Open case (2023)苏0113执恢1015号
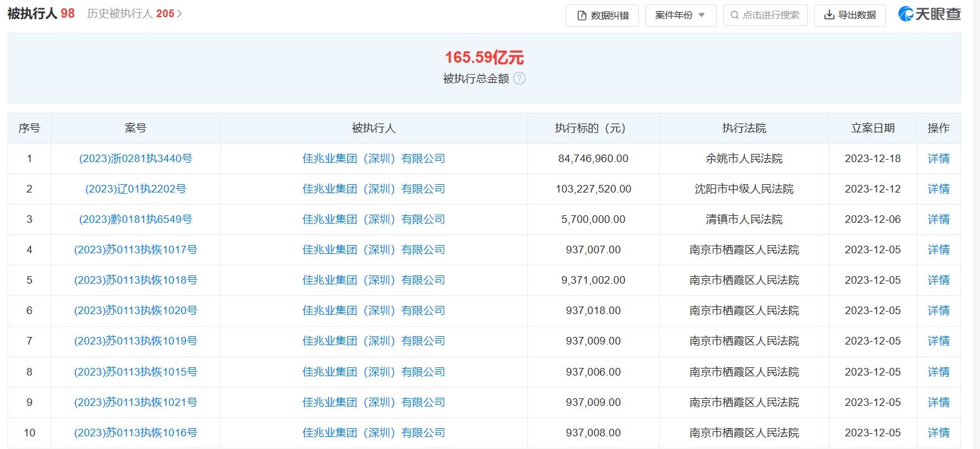 [135, 372]
